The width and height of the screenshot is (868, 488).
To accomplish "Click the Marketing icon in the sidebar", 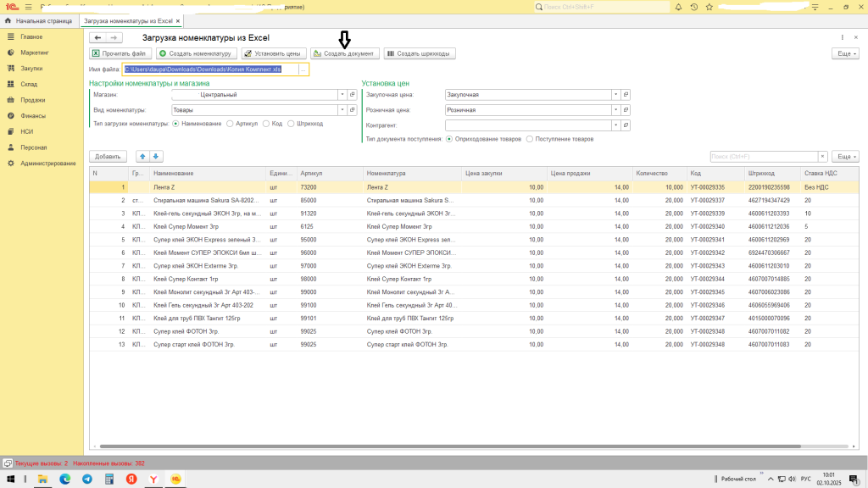I will 9,53.
